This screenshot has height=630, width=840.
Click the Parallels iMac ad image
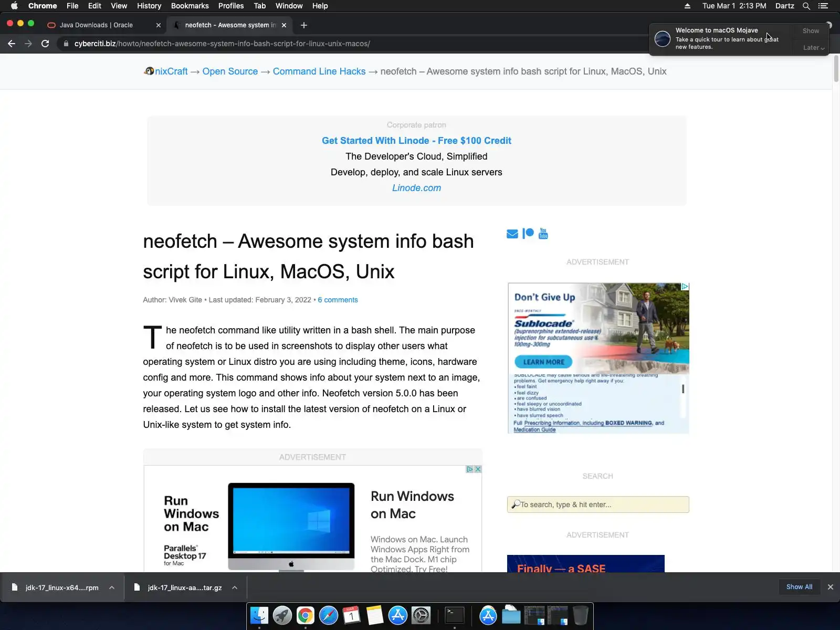(291, 527)
